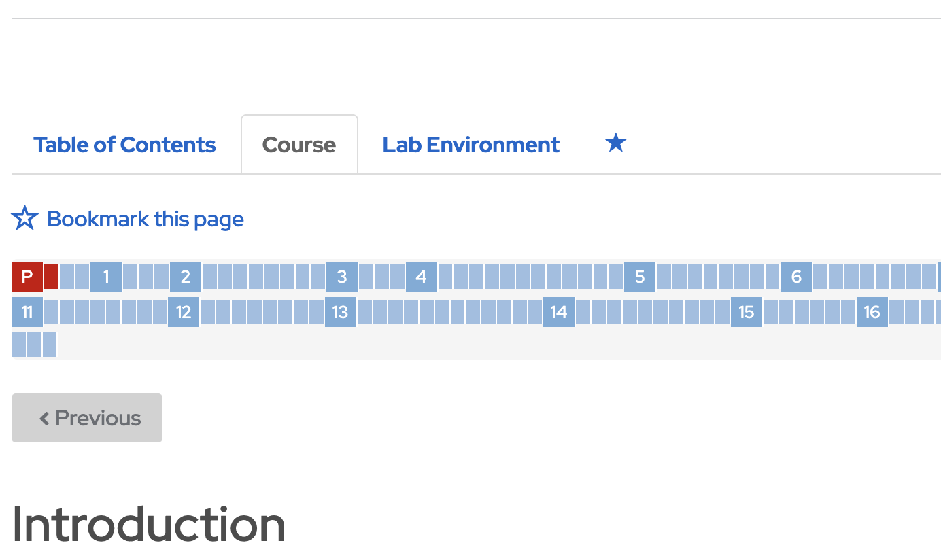Open chapter 3 from progress bar

(x=342, y=277)
